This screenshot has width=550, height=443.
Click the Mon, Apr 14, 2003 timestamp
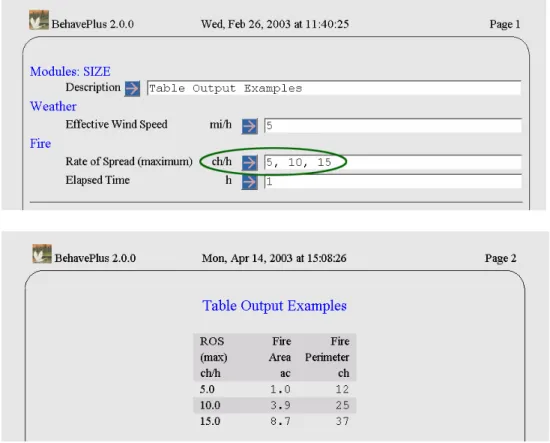(274, 258)
